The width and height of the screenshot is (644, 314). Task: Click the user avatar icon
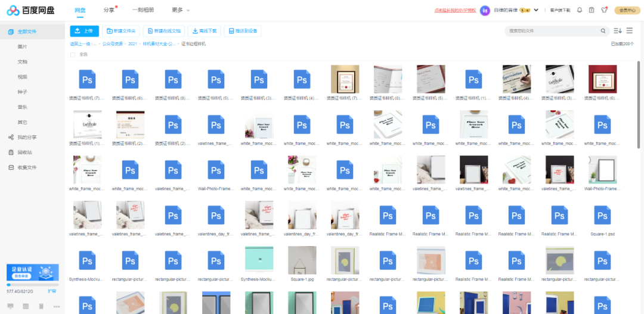click(485, 10)
